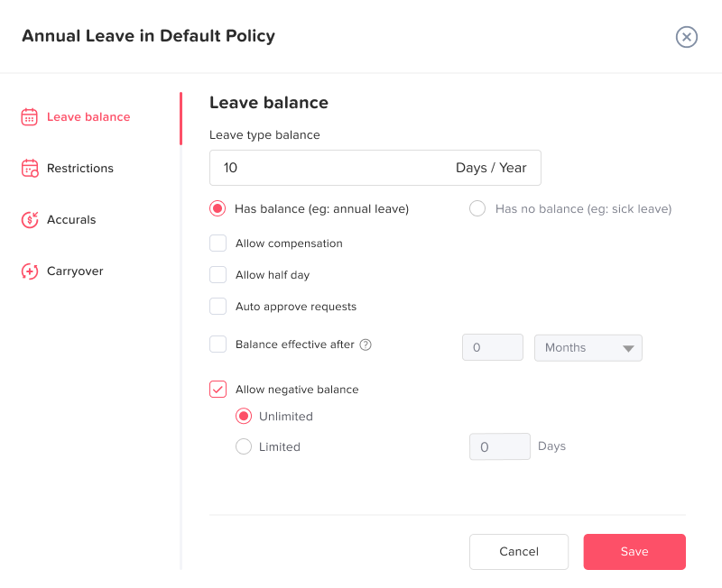Click the Cancel button
Image resolution: width=722 pixels, height=588 pixels.
click(x=518, y=552)
